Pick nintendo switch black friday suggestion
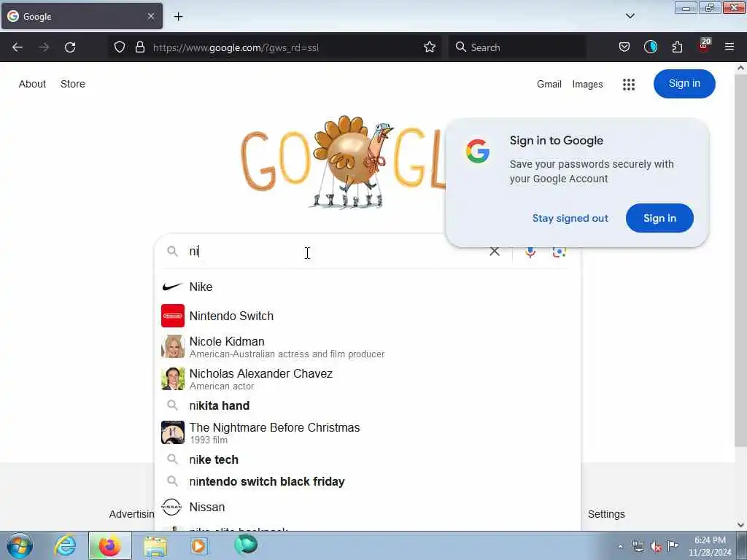747x560 pixels. click(368, 481)
